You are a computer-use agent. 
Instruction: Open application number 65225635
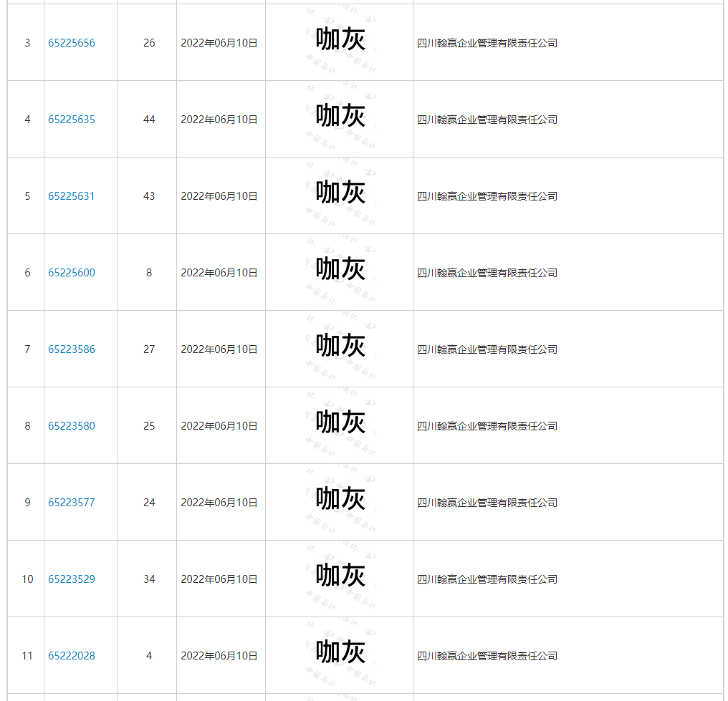72,120
